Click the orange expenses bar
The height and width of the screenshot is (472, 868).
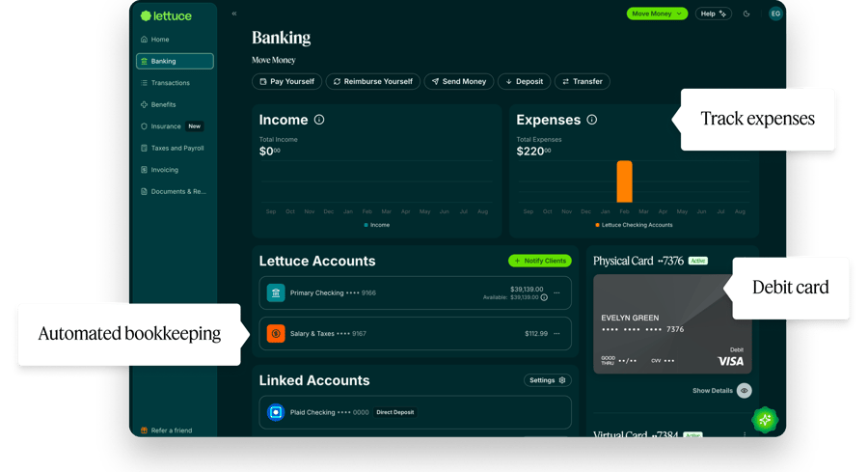pos(624,181)
